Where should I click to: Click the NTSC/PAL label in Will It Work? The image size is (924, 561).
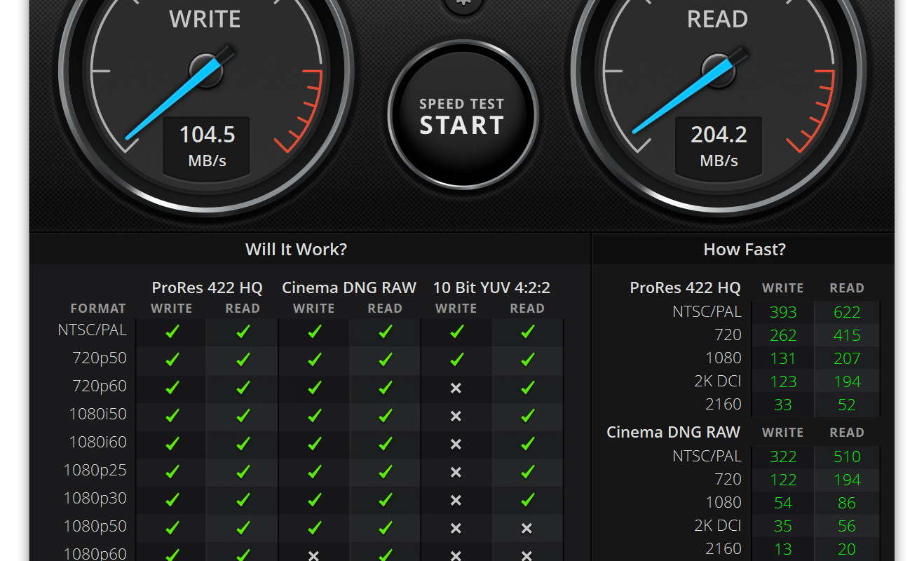click(x=92, y=330)
